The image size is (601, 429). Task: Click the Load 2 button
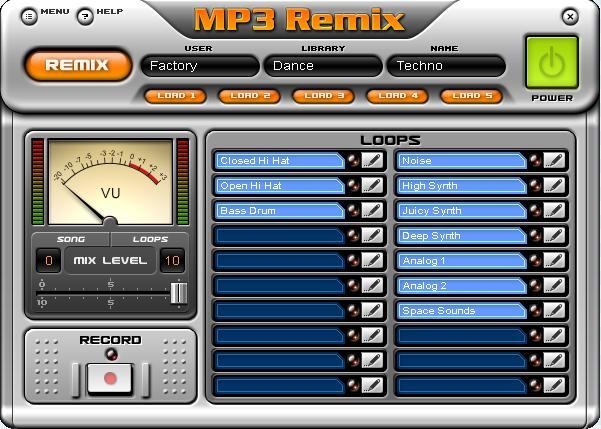pyautogui.click(x=250, y=96)
